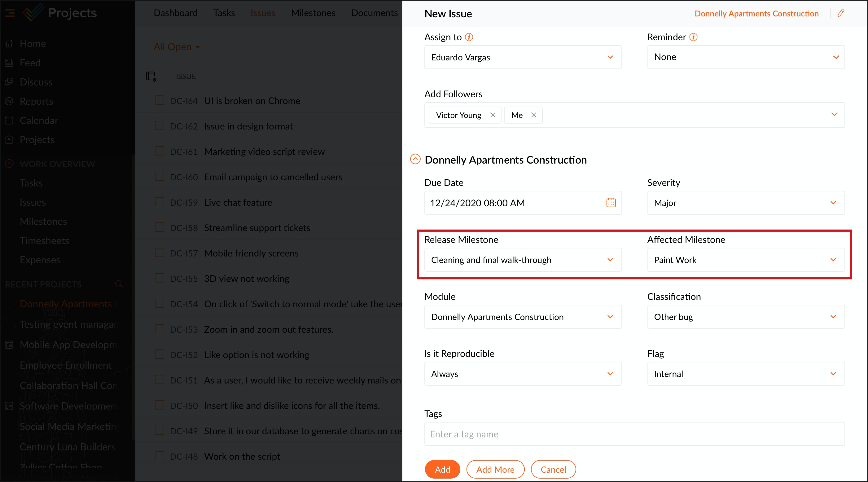Go to the Dashboard tab
The image size is (868, 482).
pyautogui.click(x=176, y=13)
